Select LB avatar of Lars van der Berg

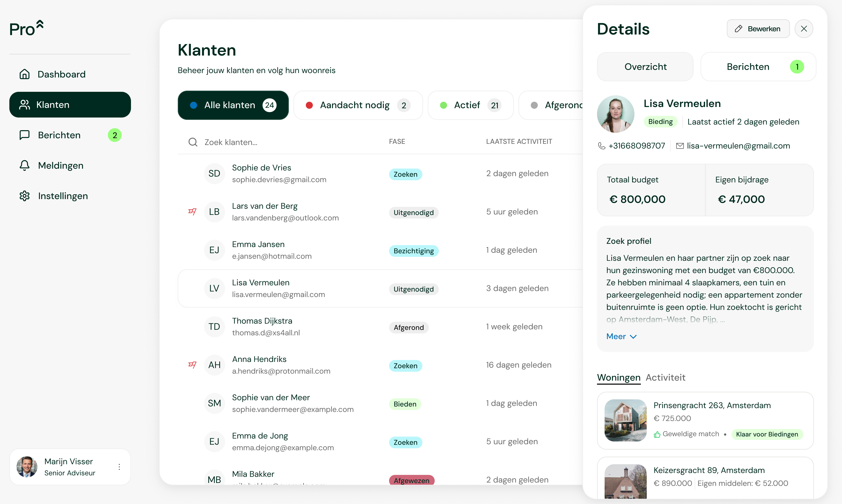pyautogui.click(x=214, y=212)
